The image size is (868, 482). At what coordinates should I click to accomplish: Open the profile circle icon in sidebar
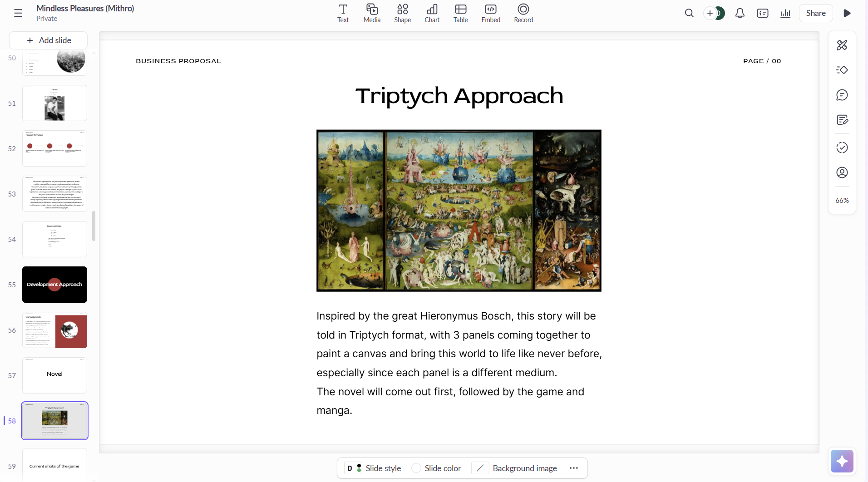[x=842, y=172]
